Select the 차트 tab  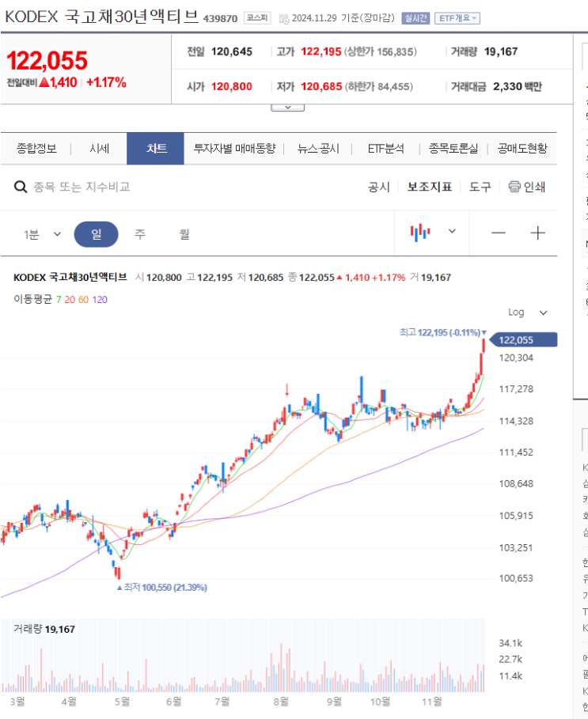155,149
